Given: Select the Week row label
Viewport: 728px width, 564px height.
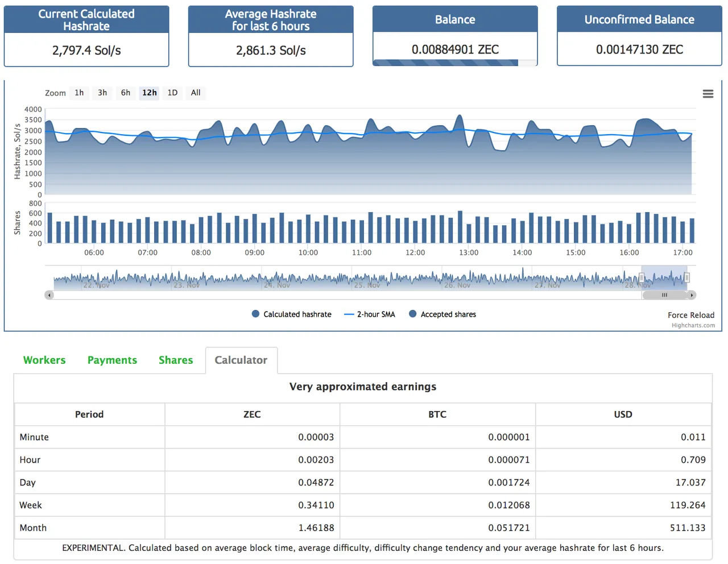Looking at the screenshot, I should [31, 505].
